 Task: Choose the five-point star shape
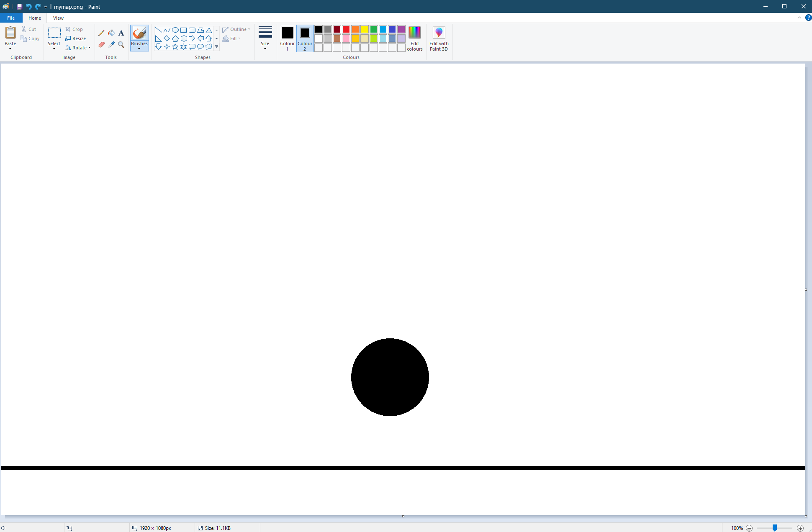pyautogui.click(x=175, y=47)
